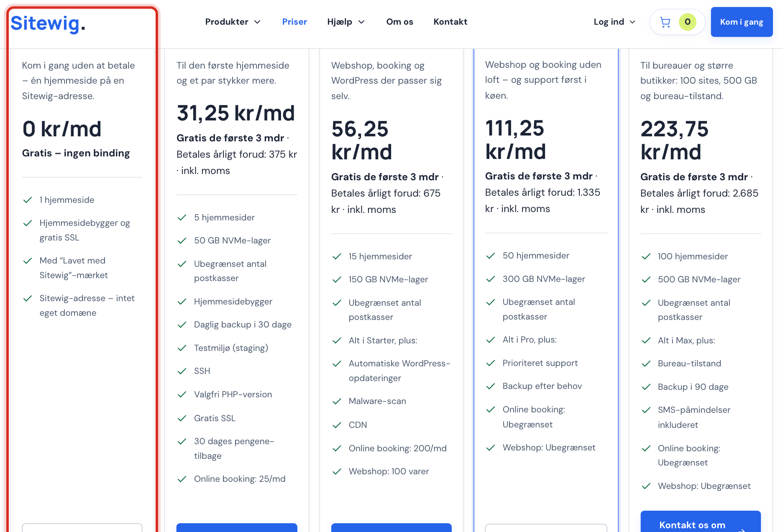Click Gratis – ingen binding text

[x=76, y=153]
